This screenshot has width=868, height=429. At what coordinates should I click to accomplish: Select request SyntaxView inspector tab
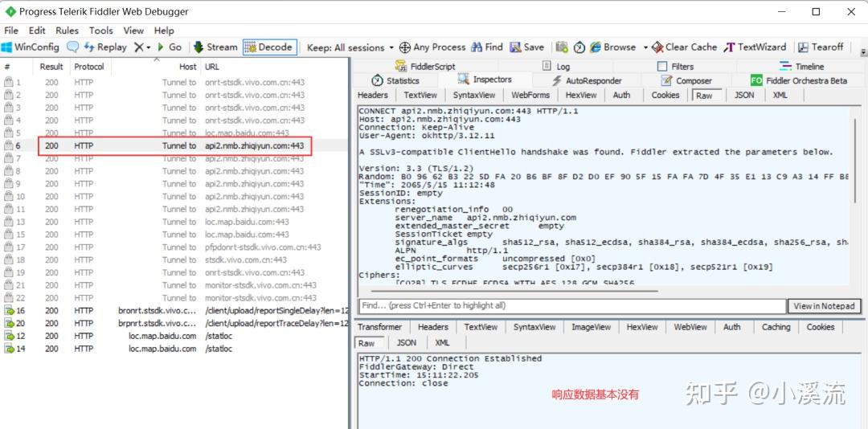click(x=474, y=96)
